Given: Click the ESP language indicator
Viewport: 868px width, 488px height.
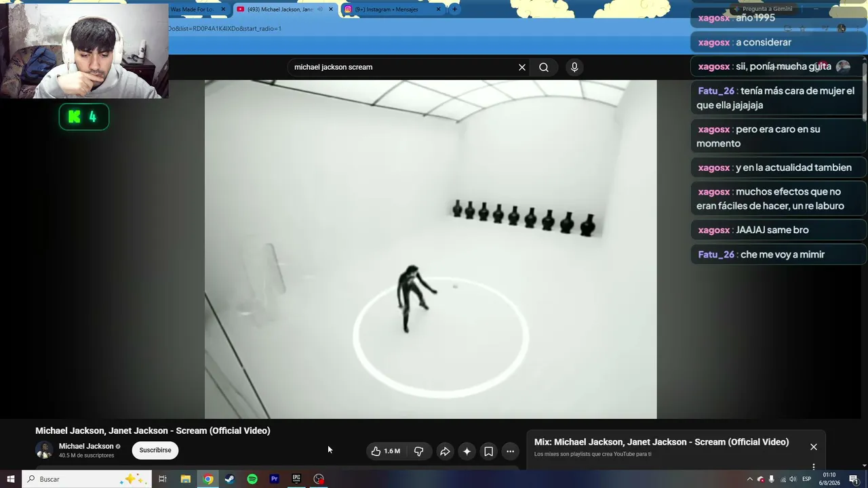Looking at the screenshot, I should 807,479.
